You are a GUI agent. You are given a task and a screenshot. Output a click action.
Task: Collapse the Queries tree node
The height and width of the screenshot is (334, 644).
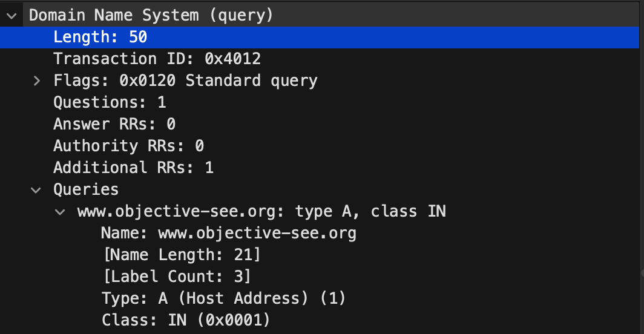coord(36,190)
